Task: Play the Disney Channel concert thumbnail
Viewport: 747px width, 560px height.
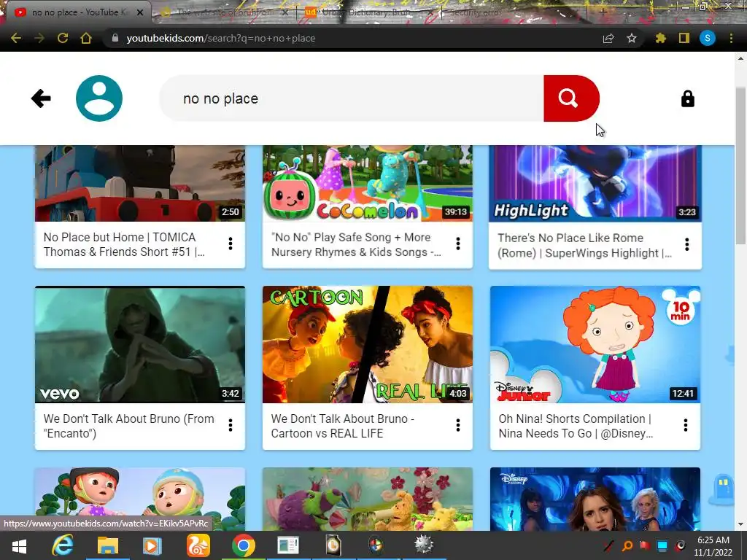Action: 595,499
